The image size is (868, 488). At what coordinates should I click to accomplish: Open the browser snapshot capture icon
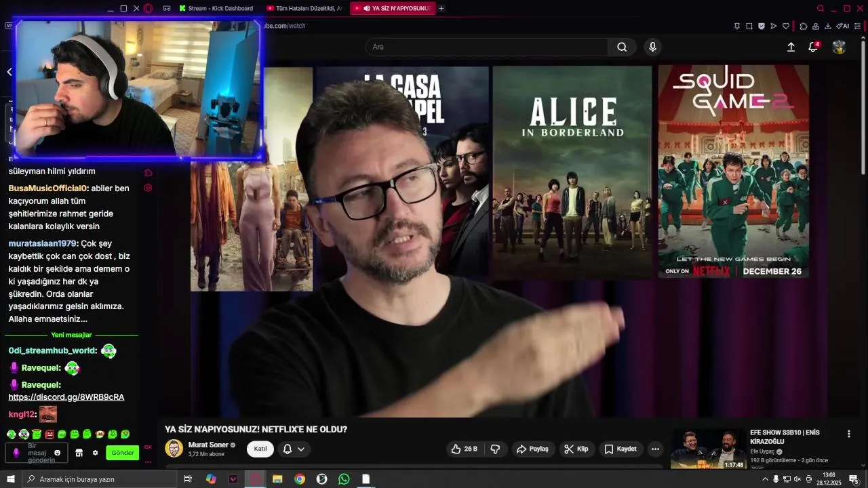[749, 26]
